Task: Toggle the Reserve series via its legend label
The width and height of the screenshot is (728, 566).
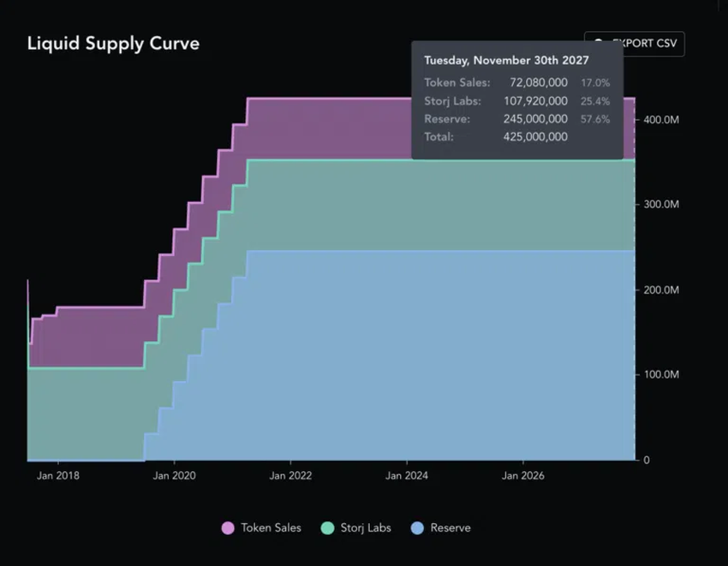Action: (x=451, y=528)
